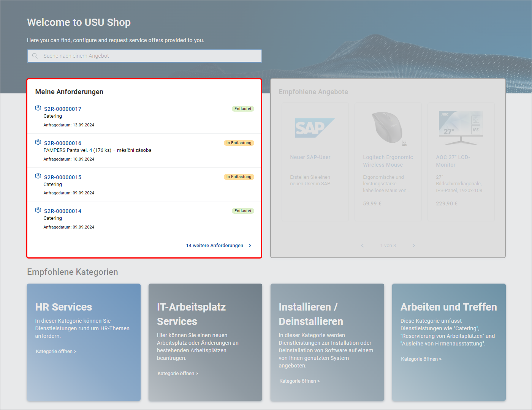Go to next recommended offers page

(413, 246)
